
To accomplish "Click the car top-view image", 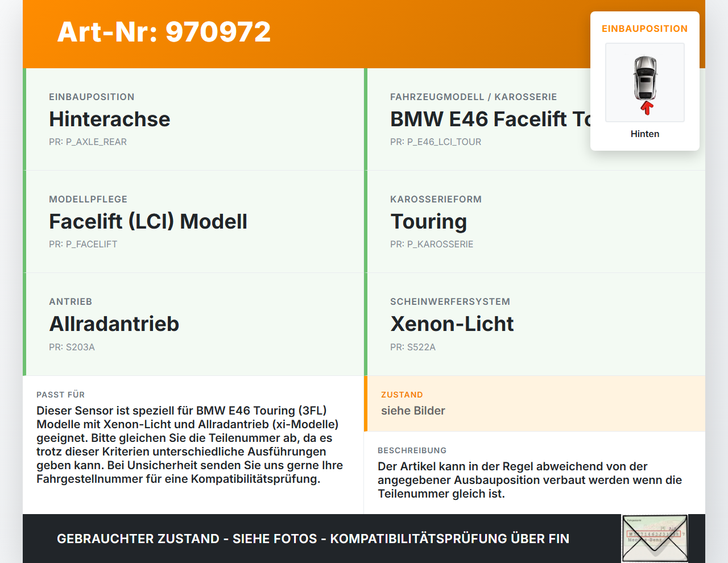I will pos(645,77).
